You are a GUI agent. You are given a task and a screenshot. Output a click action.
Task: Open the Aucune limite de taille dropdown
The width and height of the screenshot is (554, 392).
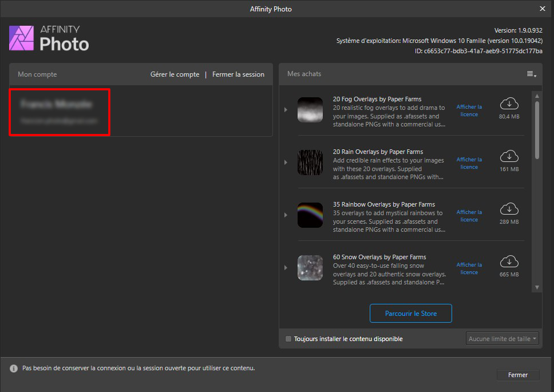[x=502, y=339]
